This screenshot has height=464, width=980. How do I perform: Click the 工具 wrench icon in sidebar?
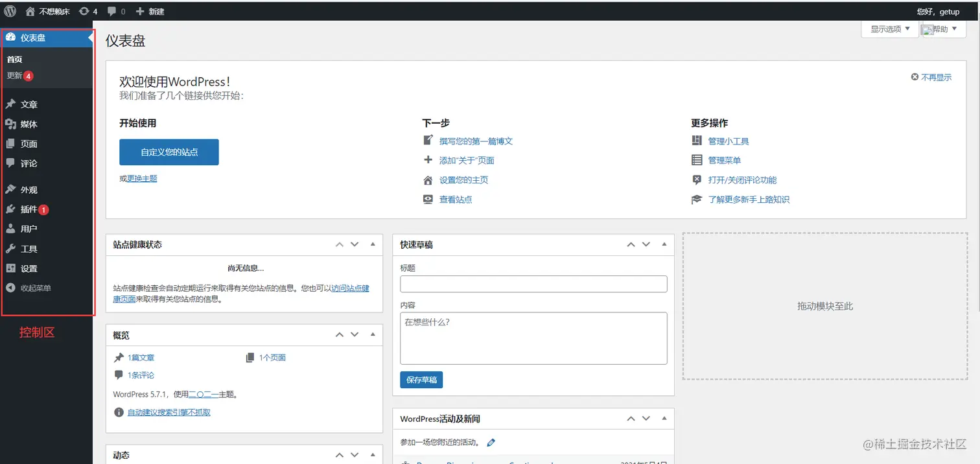click(x=10, y=248)
